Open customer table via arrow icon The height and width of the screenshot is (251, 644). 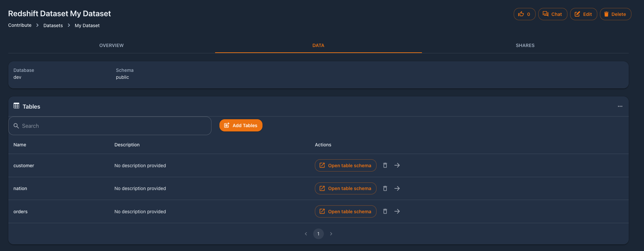pyautogui.click(x=397, y=165)
